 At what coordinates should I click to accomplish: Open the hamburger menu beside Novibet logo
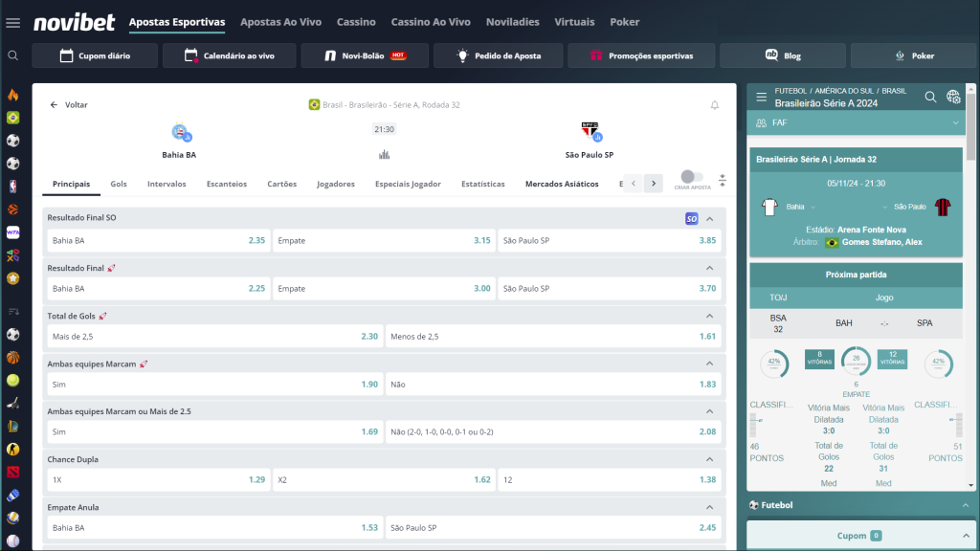(12, 22)
